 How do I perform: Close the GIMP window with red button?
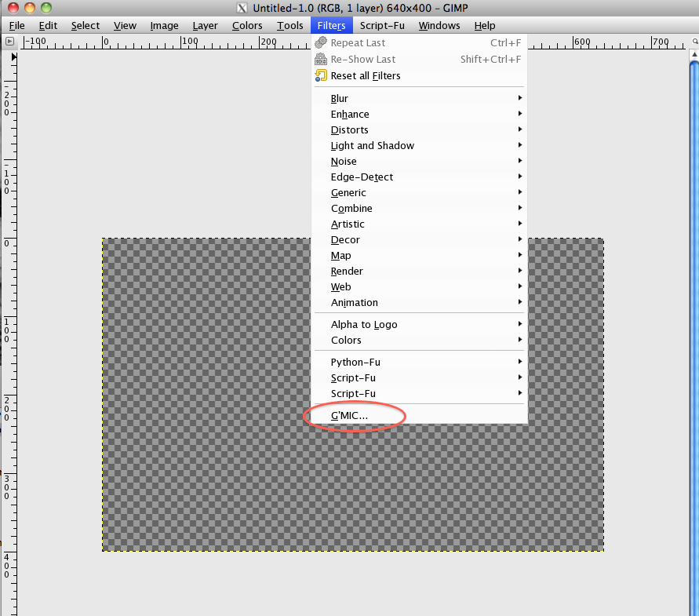(x=13, y=8)
